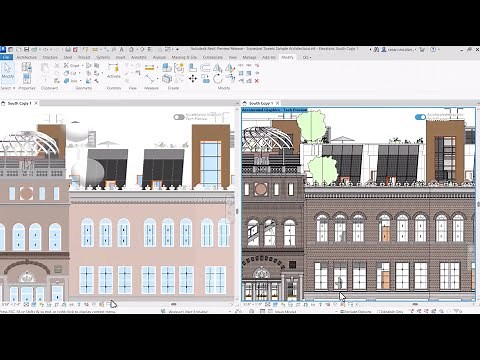This screenshot has width=480, height=360.
Task: Open the Type Properties icon
Action: click(27, 67)
